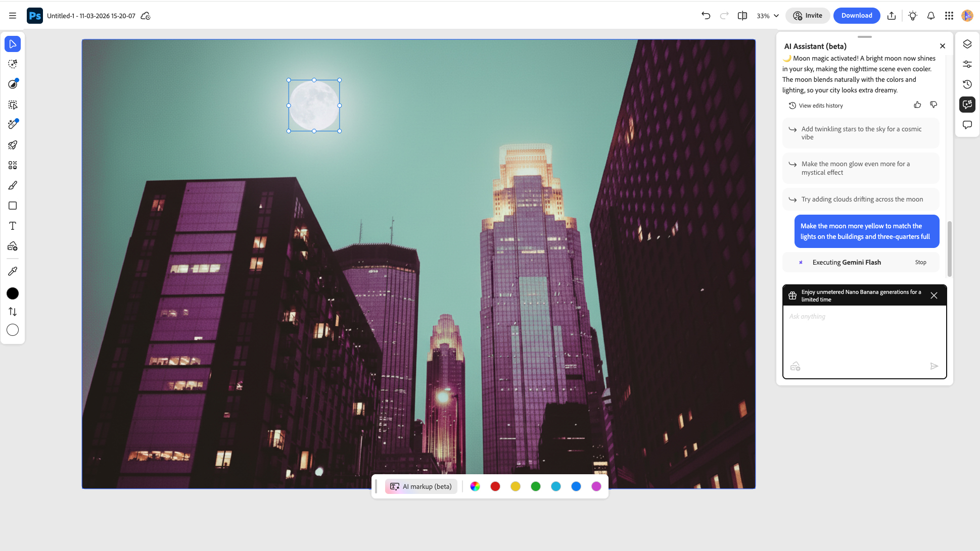Click the Redo icon

click(x=724, y=16)
